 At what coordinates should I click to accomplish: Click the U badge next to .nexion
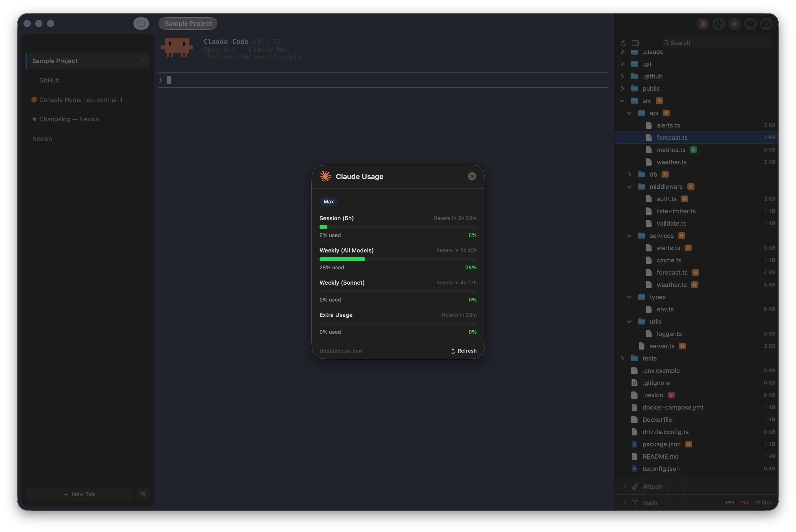tap(671, 395)
